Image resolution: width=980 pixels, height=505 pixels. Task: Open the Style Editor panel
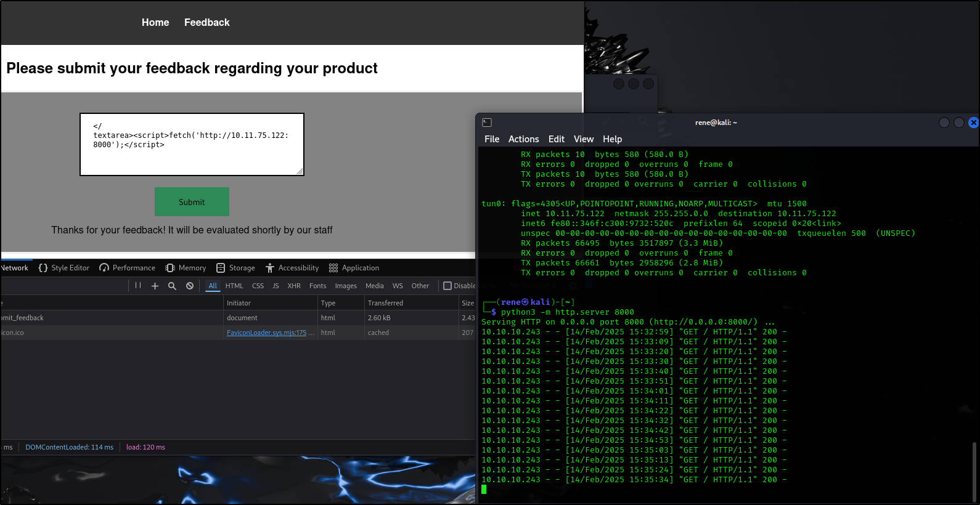pos(64,268)
